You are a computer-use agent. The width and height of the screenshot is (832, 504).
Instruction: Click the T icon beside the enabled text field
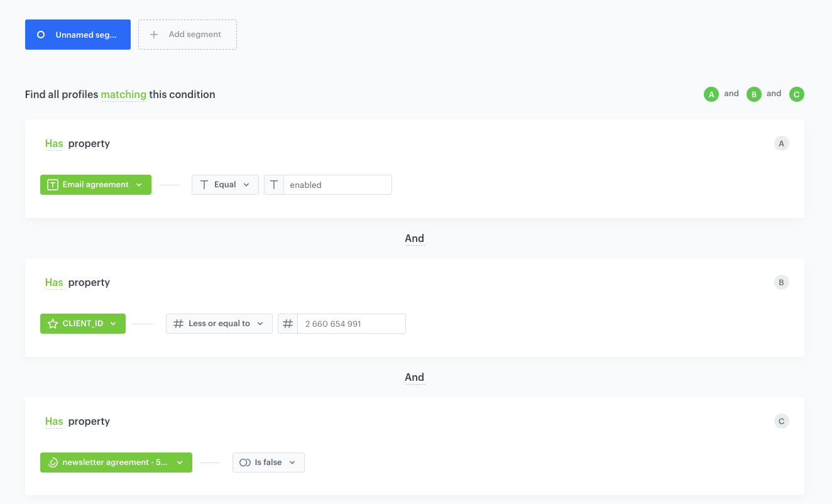click(x=274, y=184)
